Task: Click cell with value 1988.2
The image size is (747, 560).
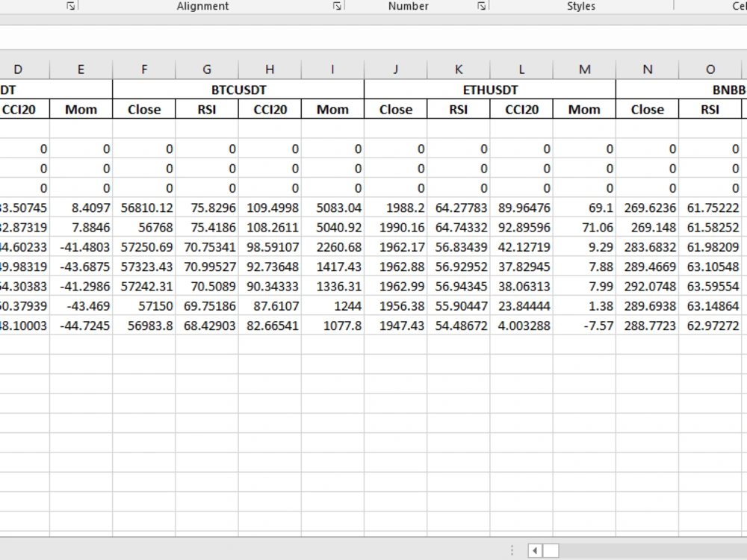Action: pyautogui.click(x=395, y=208)
